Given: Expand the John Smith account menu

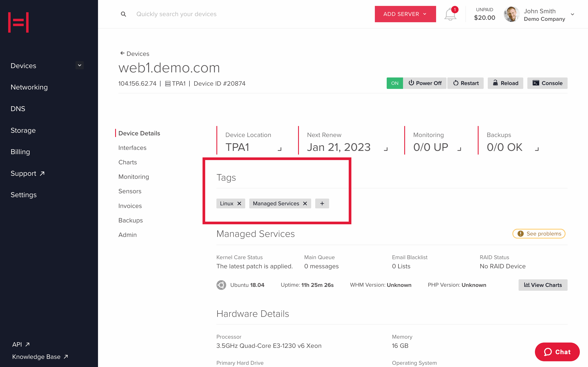Looking at the screenshot, I should [574, 14].
